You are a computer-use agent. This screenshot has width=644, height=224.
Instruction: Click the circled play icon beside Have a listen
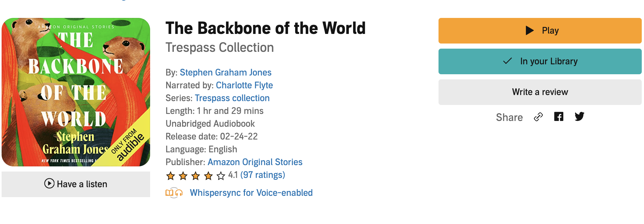49,184
